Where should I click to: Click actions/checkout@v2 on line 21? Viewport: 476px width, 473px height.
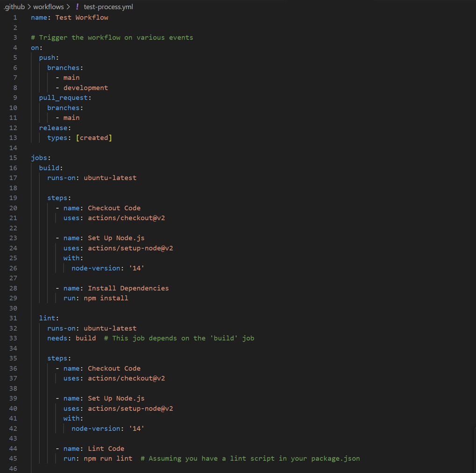[126, 218]
